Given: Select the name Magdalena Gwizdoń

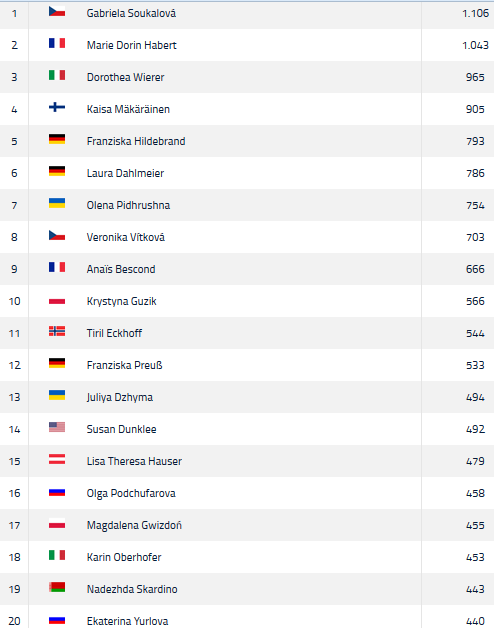Looking at the screenshot, I should [x=134, y=525].
